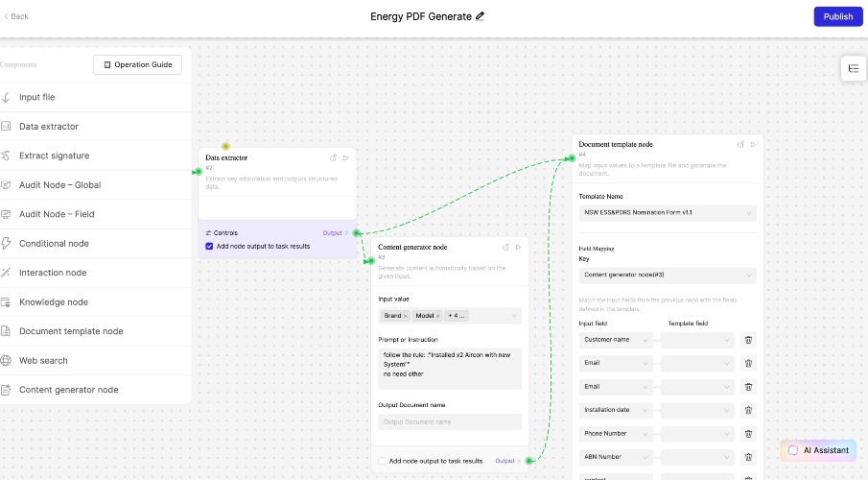Viewport: 868px width, 480px height.
Task: Expand the Field Mapping Key dropdown
Action: pyautogui.click(x=668, y=276)
